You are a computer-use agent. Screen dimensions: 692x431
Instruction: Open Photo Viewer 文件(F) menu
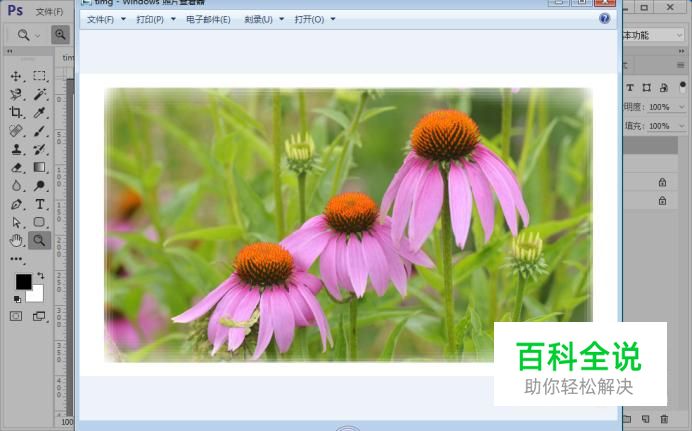(106, 19)
